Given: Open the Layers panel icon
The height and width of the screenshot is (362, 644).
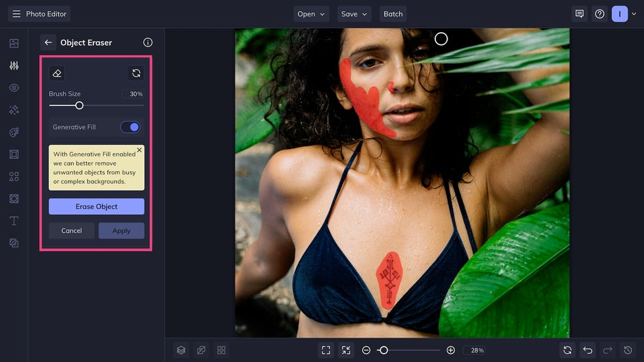Looking at the screenshot, I should pos(181,350).
